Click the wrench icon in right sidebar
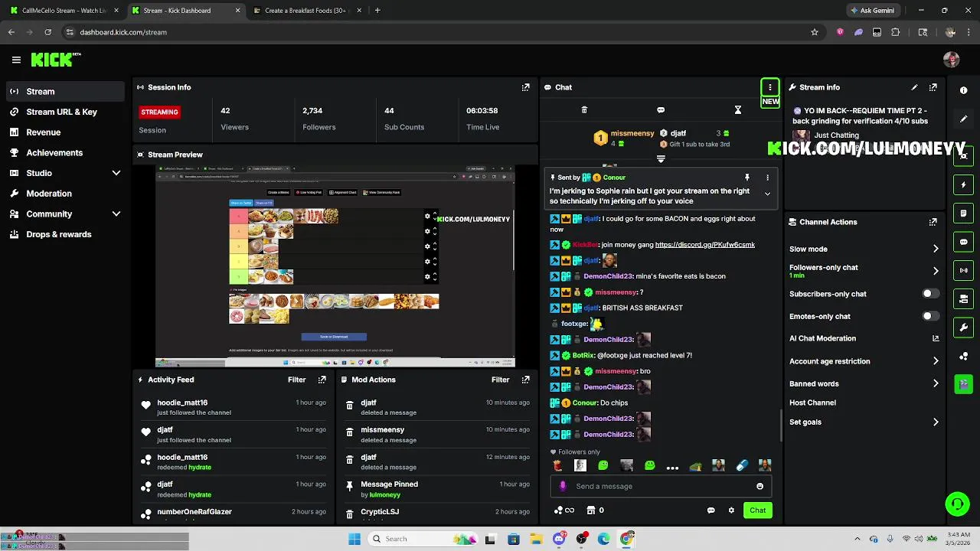 click(x=964, y=328)
